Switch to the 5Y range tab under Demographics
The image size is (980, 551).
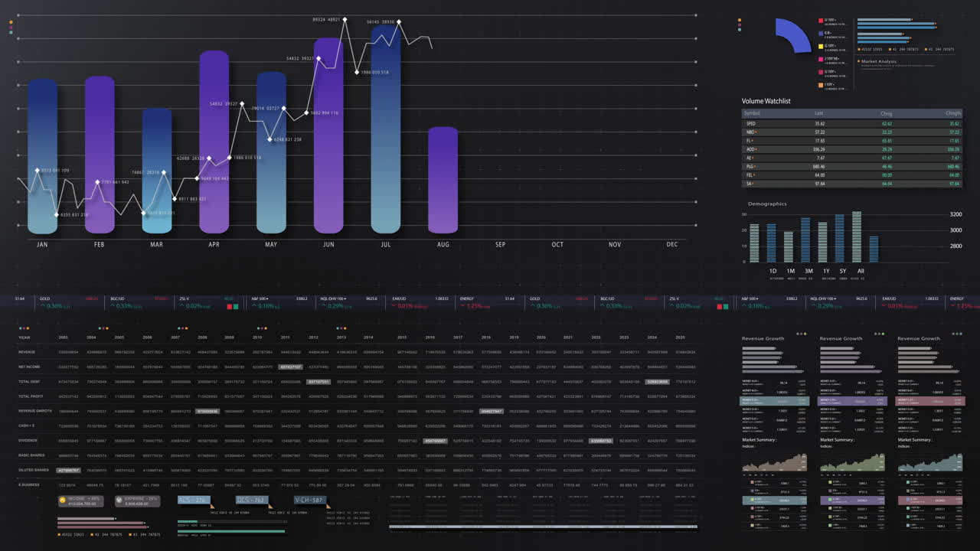click(843, 271)
